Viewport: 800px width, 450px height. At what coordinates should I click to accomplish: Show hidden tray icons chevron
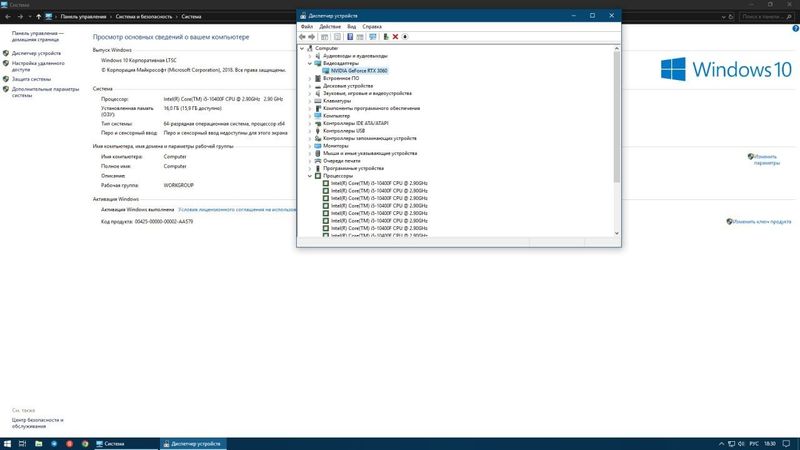click(721, 444)
